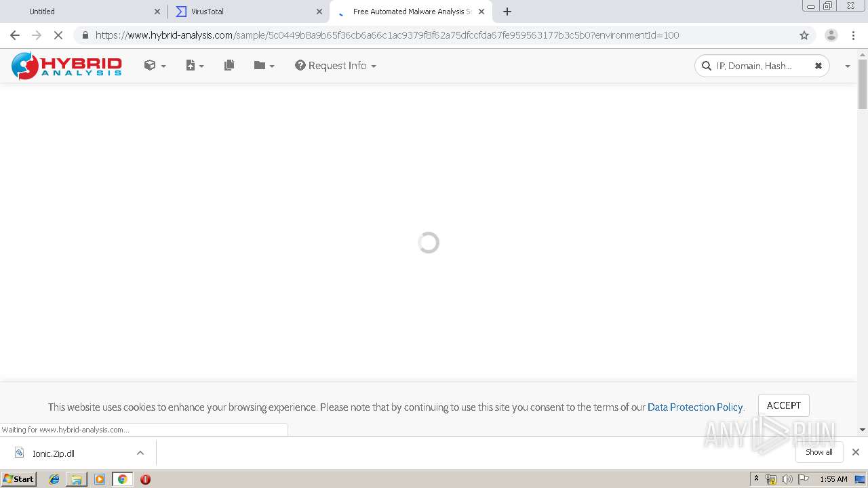Open Windows Media Player from taskbar

99,479
